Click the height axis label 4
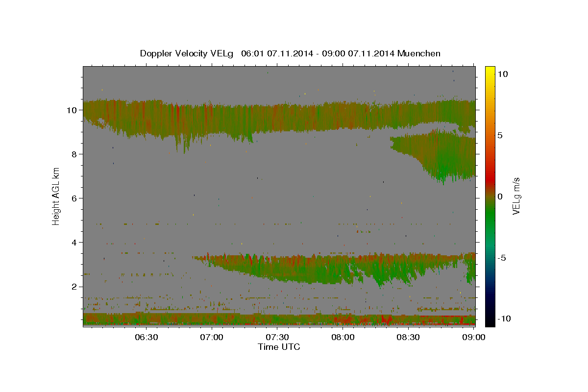 74,243
